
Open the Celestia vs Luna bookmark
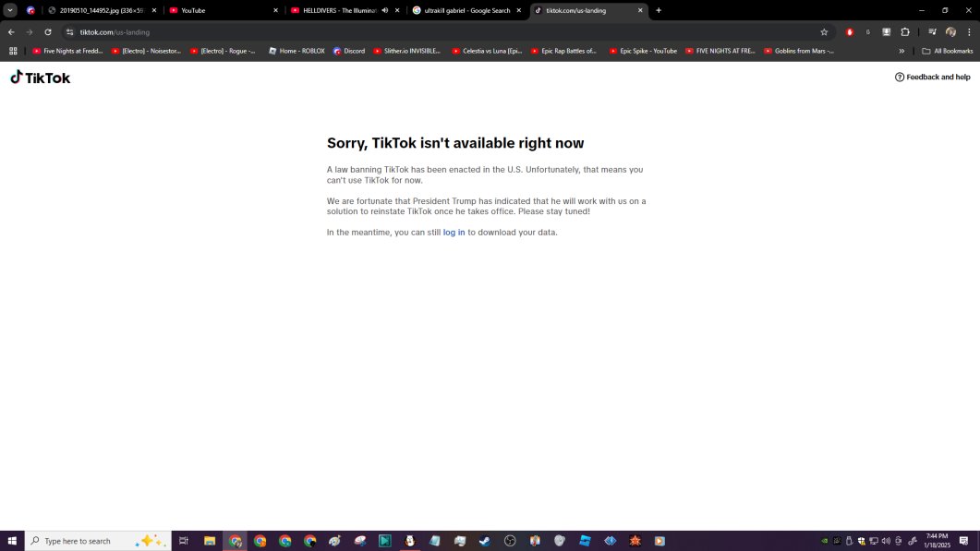487,52
